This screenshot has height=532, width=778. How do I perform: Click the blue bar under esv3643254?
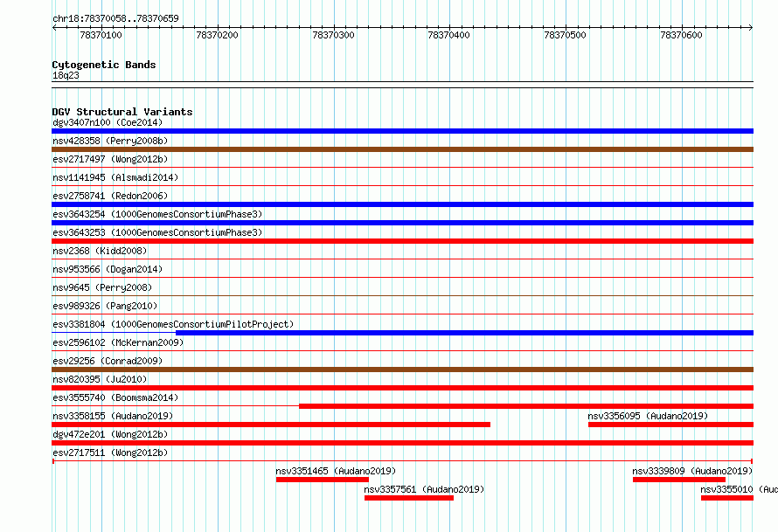click(402, 223)
